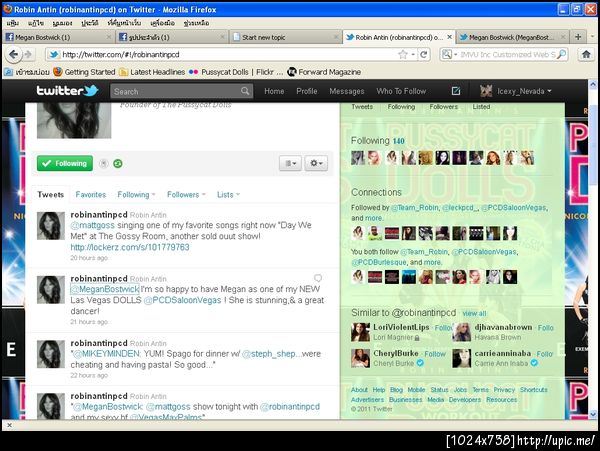Click the @MIKEYMINDEN mention
600x451 pixels.
106,353
